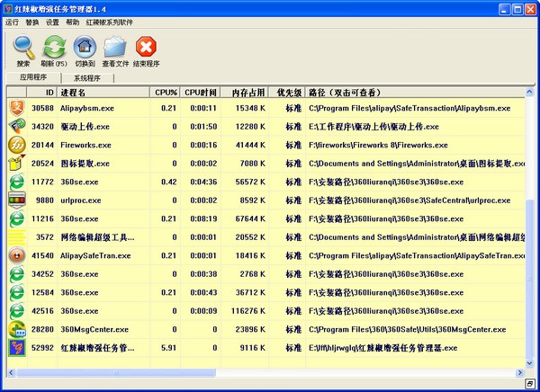Click the vertical scrollbar up arrow
This screenshot has height=392, width=540.
[x=529, y=92]
